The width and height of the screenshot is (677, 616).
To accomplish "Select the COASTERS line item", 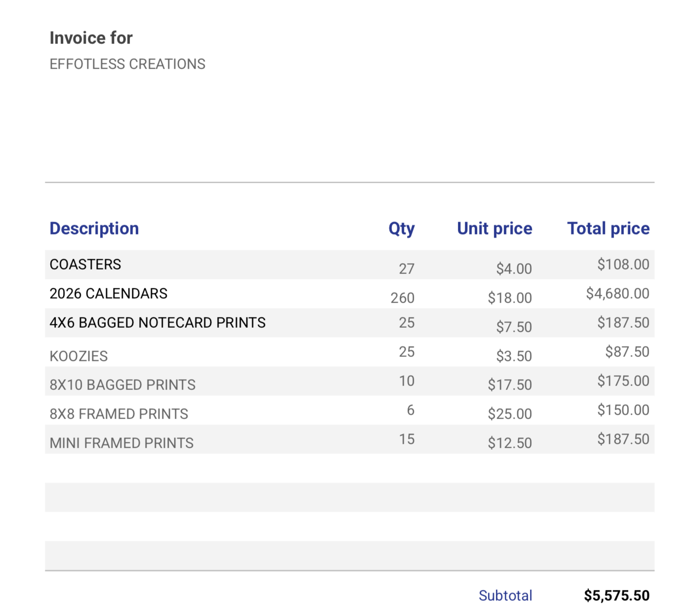I will point(85,264).
